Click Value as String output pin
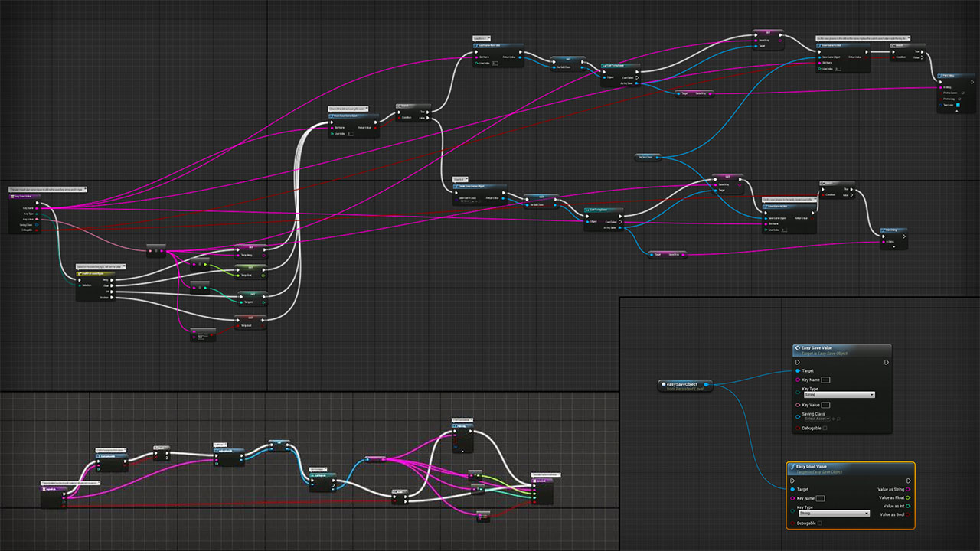The image size is (980, 551). (x=908, y=489)
